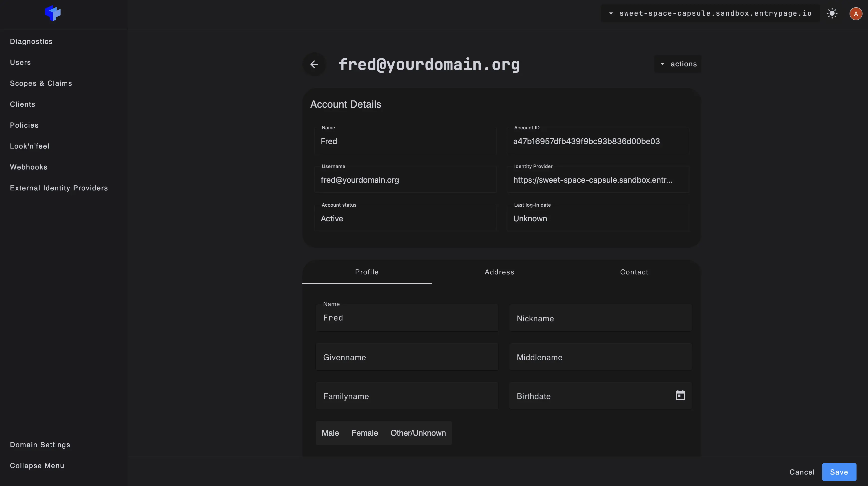The height and width of the screenshot is (486, 868).
Task: Click the application logo in the top-left corner
Action: coord(53,13)
